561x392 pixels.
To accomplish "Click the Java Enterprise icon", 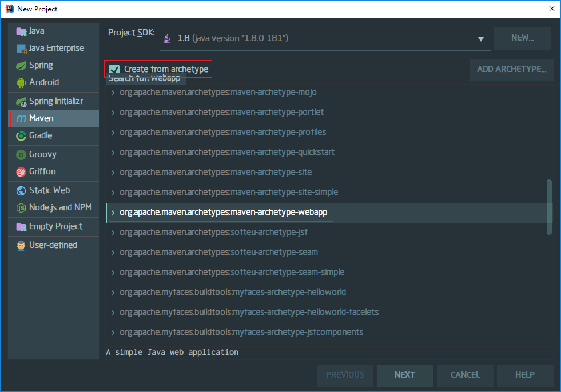I will pyautogui.click(x=22, y=49).
